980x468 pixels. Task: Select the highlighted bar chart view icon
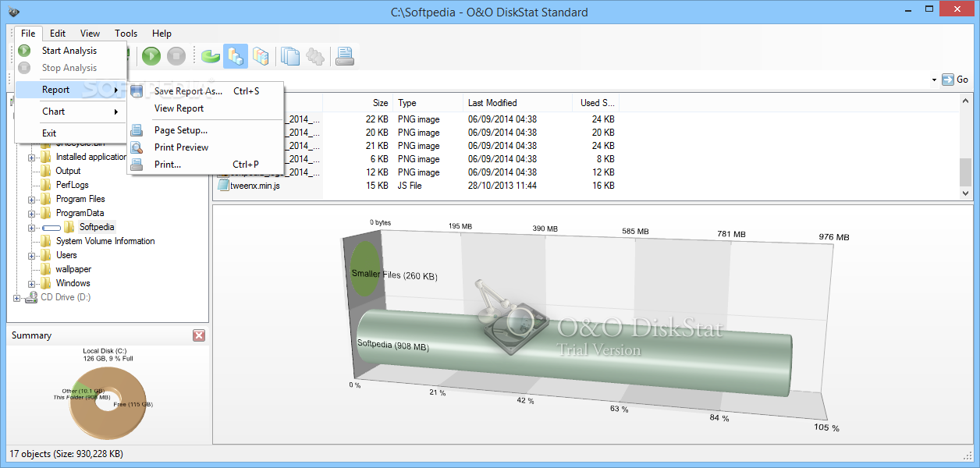[x=236, y=55]
